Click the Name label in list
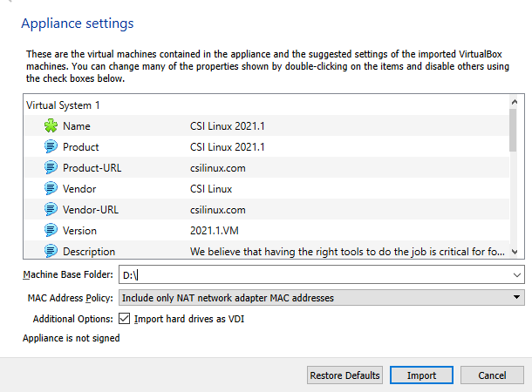Viewport: 532px width, 392px height. pos(77,126)
